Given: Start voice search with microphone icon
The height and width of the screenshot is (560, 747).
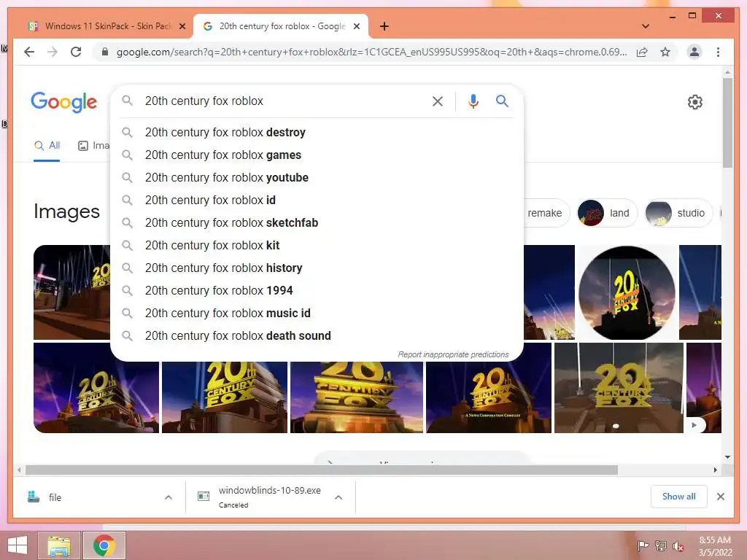Looking at the screenshot, I should coord(473,101).
